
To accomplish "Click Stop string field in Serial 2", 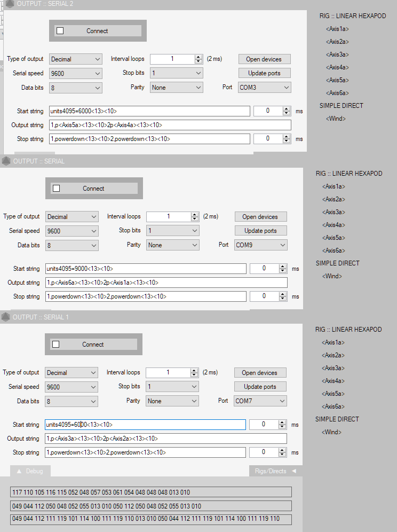I will pyautogui.click(x=149, y=139).
